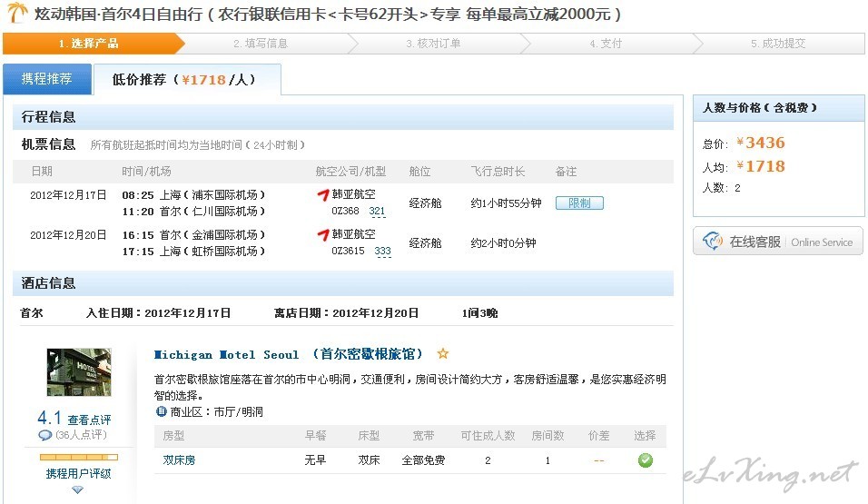The height and width of the screenshot is (504, 868).
Task: Click the 1间3晚 stay summary
Action: [480, 313]
